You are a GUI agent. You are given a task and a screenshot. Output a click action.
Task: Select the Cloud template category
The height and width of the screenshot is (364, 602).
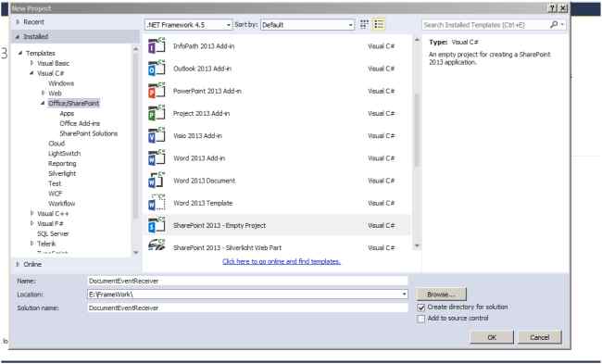point(56,144)
